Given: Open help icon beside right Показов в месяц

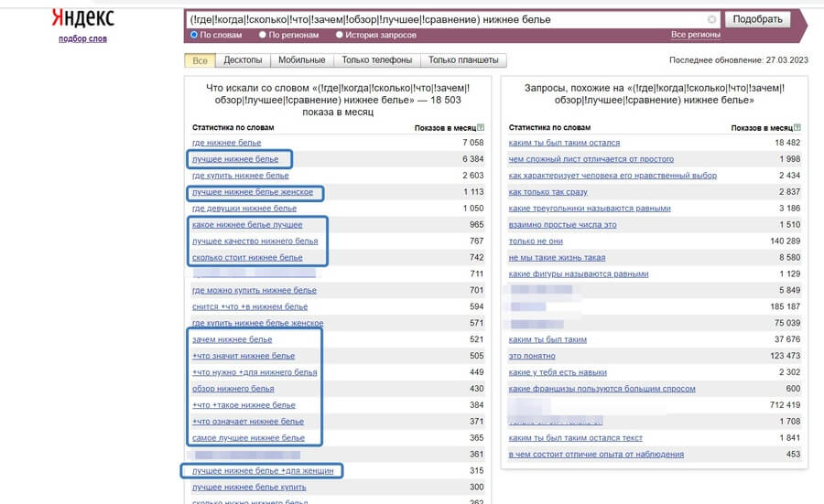Looking at the screenshot, I should 797,128.
